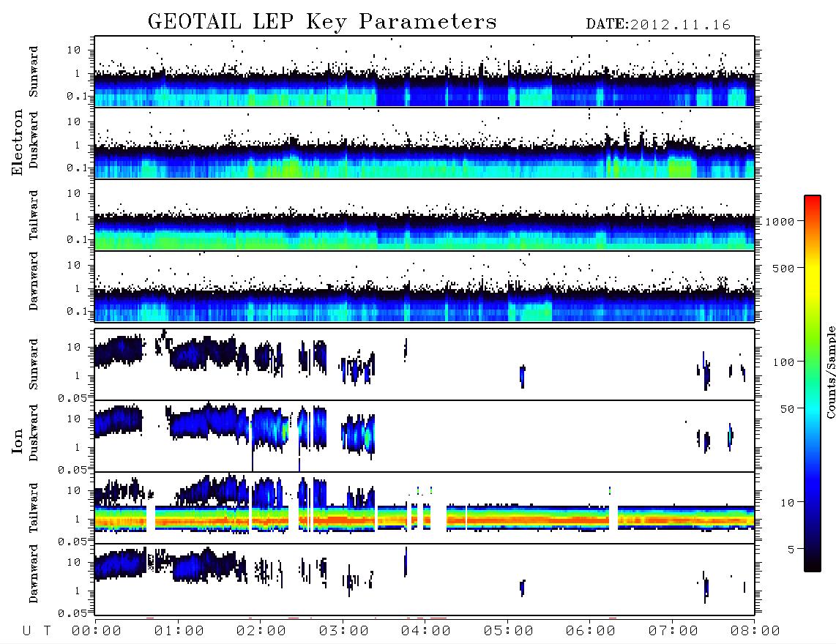The width and height of the screenshot is (836, 644).
Task: Click the colorbar tick labeled 5
Action: 791,550
